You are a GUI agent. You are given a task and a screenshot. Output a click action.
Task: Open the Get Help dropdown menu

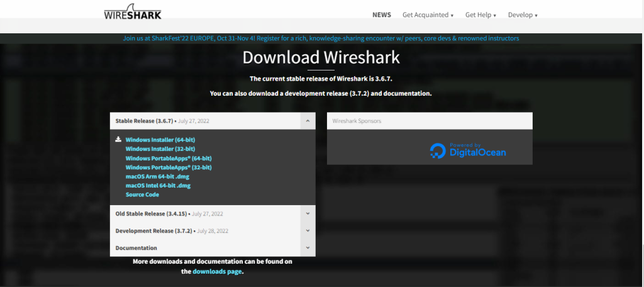480,15
